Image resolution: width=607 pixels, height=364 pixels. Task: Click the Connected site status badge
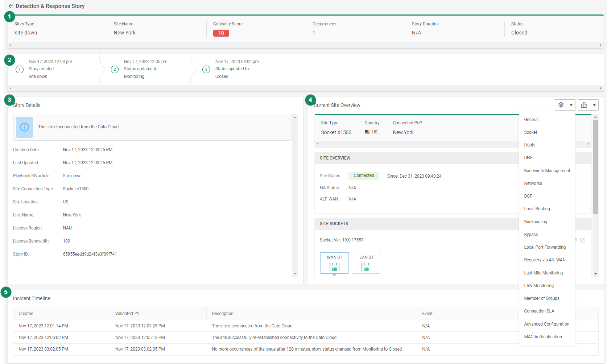[x=364, y=175]
